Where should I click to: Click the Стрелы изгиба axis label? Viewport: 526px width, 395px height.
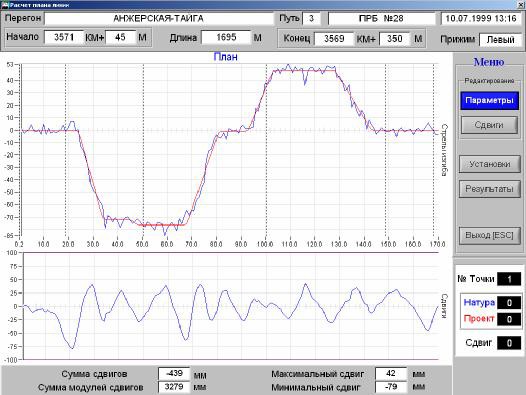(444, 150)
